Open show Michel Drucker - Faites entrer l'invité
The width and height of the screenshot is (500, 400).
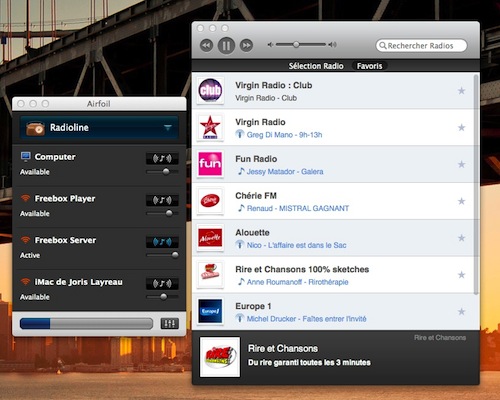coord(306,319)
